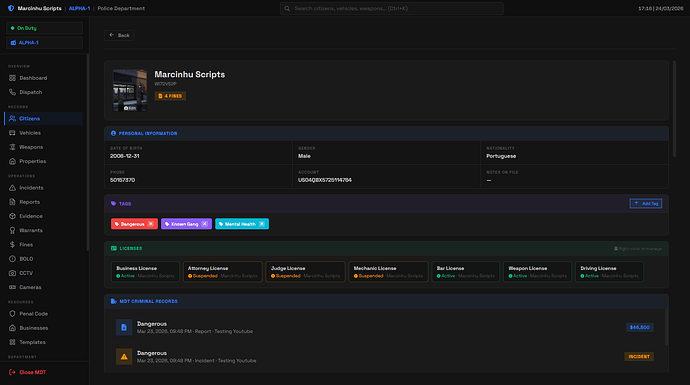Open the ALPHA-1 callsign selector in the sidebar
Screen dimensions: 690x385
44,43
